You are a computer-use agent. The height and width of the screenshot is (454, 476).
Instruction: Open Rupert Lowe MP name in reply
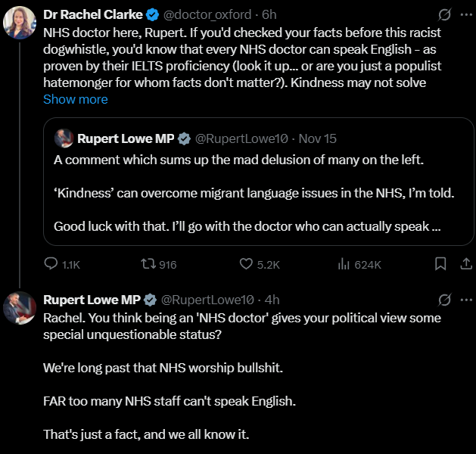92,300
